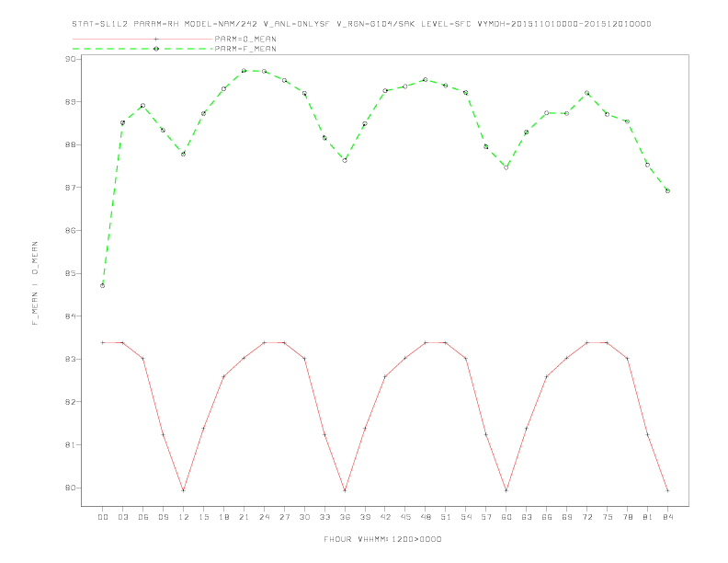Select the green F_MEAN peak marker at hour 21
This screenshot has width=728, height=563.
(x=244, y=71)
